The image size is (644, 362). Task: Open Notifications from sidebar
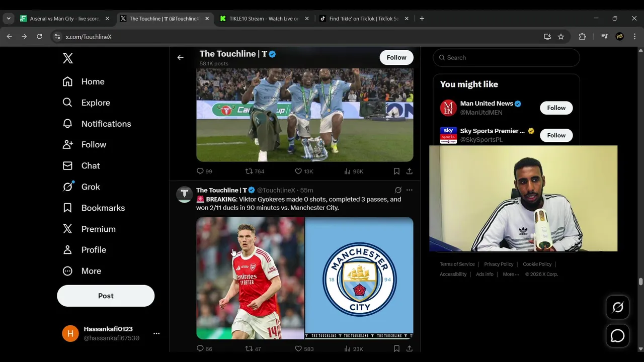(97, 124)
